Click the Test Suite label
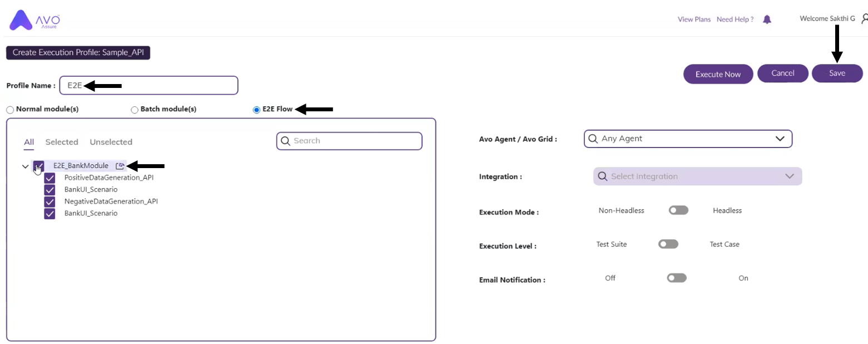Viewport: 868px width, 344px height. click(612, 244)
